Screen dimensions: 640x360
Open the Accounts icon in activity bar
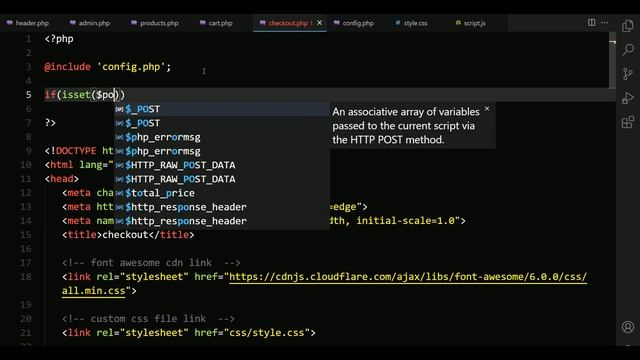pyautogui.click(x=628, y=327)
